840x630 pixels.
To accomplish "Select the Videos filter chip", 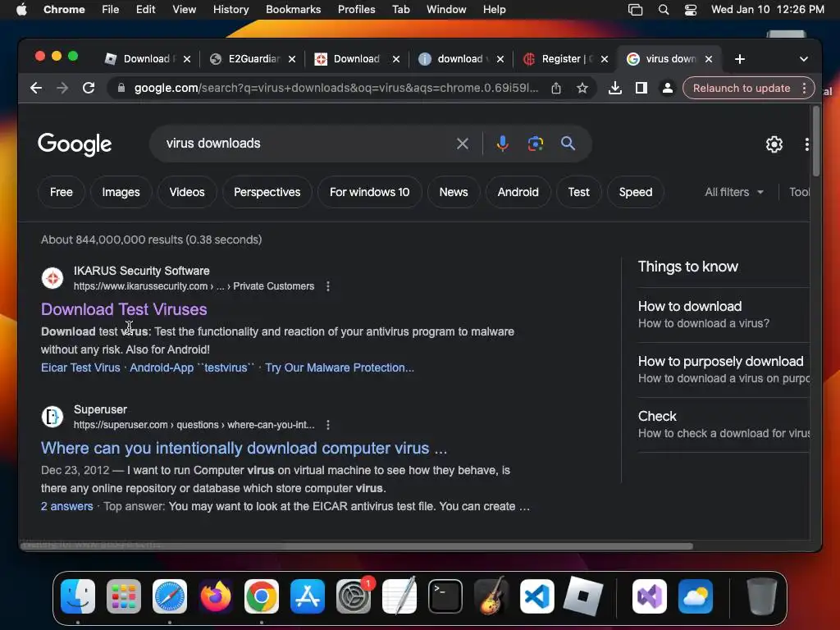I will [x=187, y=192].
